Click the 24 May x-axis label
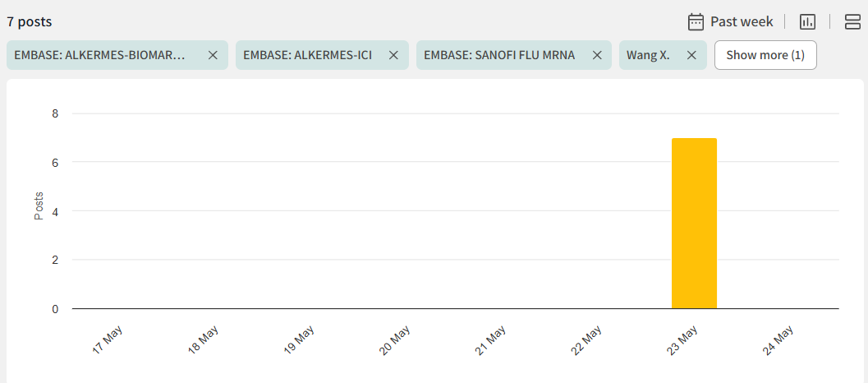The height and width of the screenshot is (383, 868). coord(778,339)
